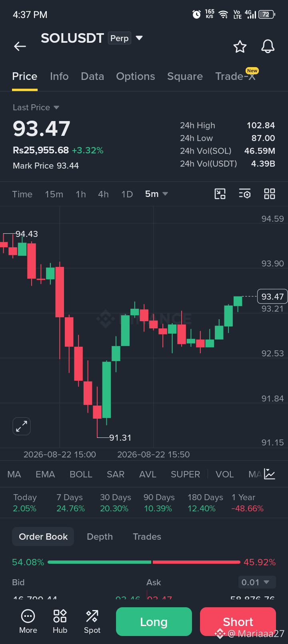Tap the 90 Days 10.39% performance
The image size is (288, 644).
tap(159, 503)
